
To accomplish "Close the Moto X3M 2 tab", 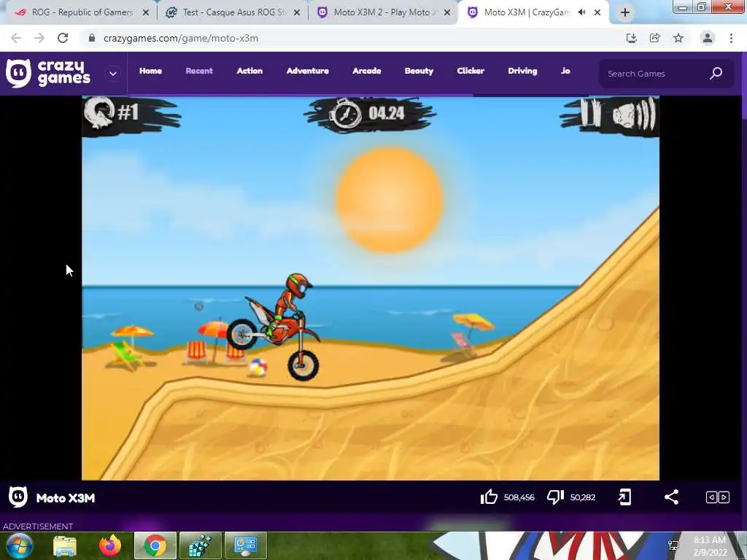I will click(x=447, y=13).
